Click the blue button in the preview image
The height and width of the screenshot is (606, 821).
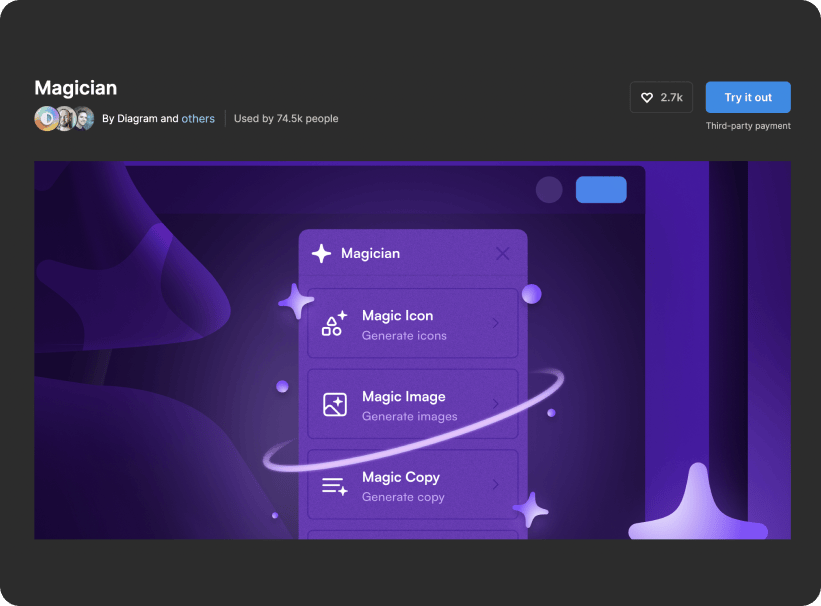pyautogui.click(x=601, y=190)
